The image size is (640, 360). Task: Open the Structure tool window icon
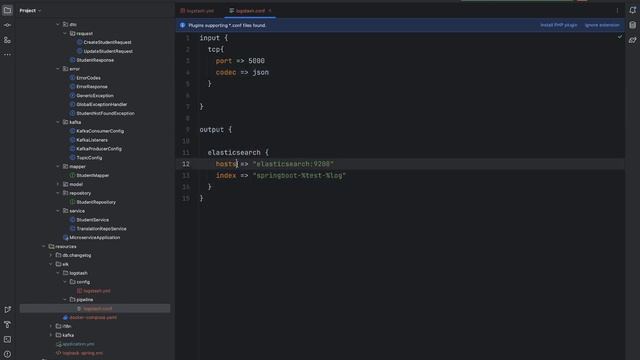(7, 40)
